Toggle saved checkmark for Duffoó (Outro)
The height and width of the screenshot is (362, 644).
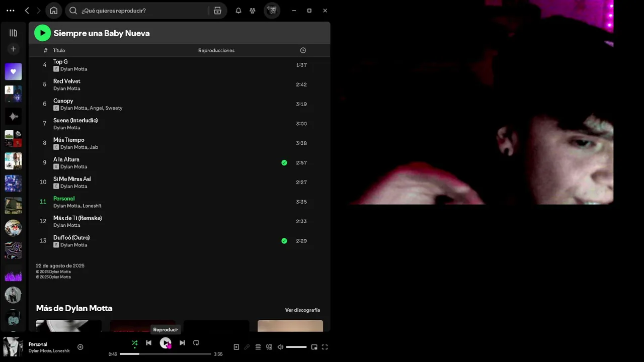(x=284, y=241)
